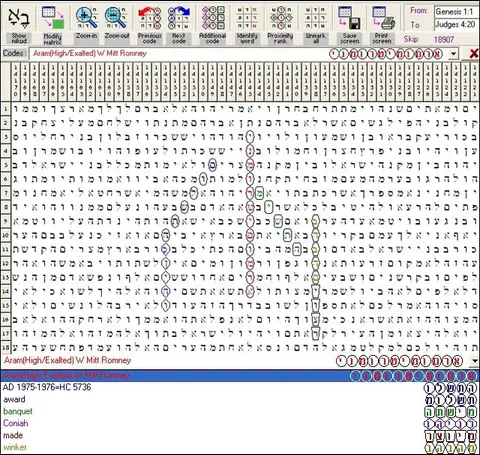Click the From label
This screenshot has height=455, width=480.
pos(418,11)
